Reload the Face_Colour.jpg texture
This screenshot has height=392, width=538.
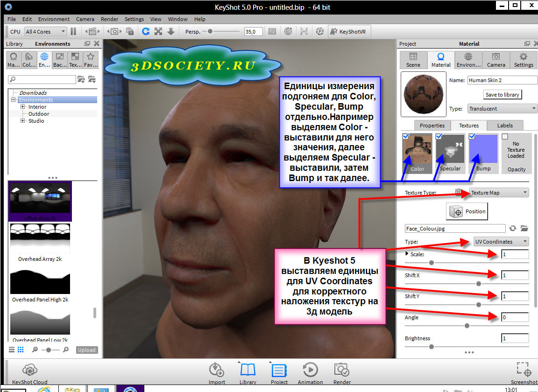pyautogui.click(x=513, y=228)
